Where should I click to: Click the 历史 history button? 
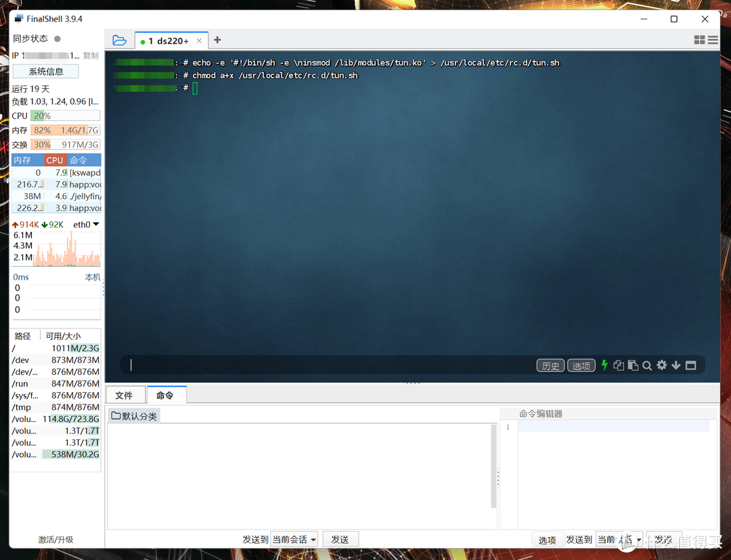(550, 365)
